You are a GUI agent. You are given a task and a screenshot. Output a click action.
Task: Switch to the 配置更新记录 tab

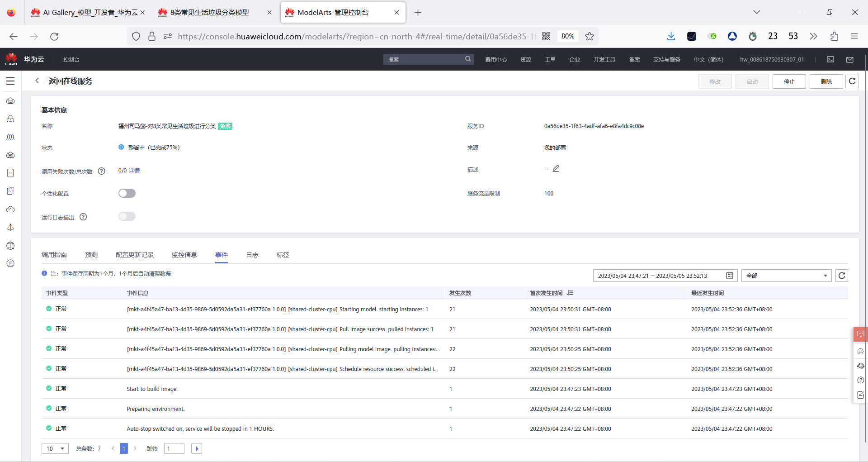pos(135,255)
